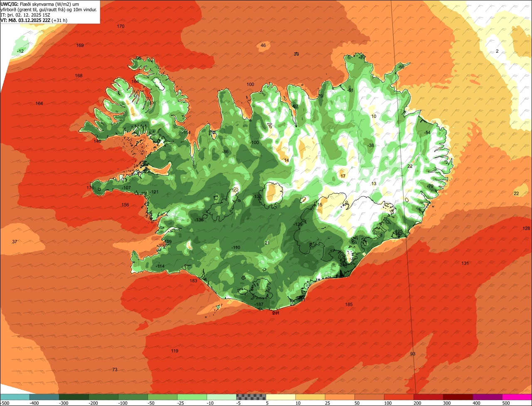Click the map value 2 in the white area
Viewport: 532px width, 406px height.
point(497,51)
